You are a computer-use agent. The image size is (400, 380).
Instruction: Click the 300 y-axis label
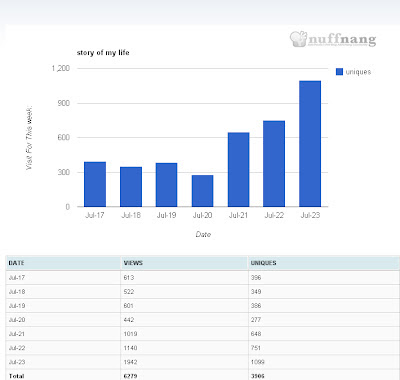63,172
